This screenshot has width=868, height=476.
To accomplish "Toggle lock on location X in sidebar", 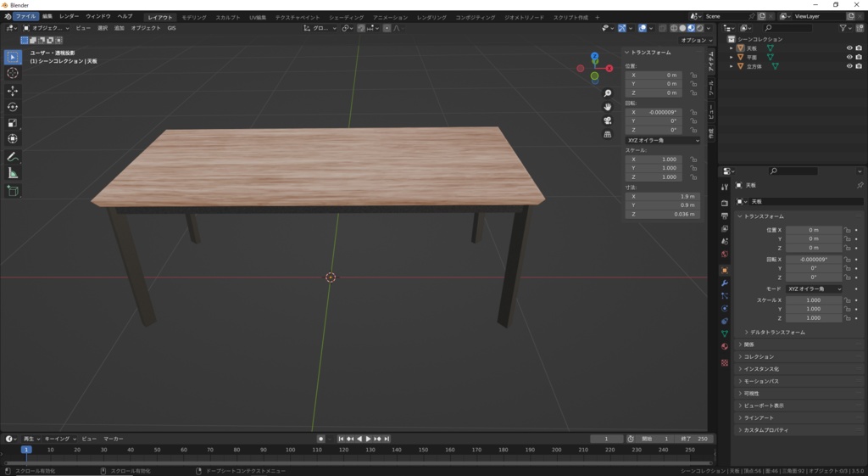I will coord(693,75).
